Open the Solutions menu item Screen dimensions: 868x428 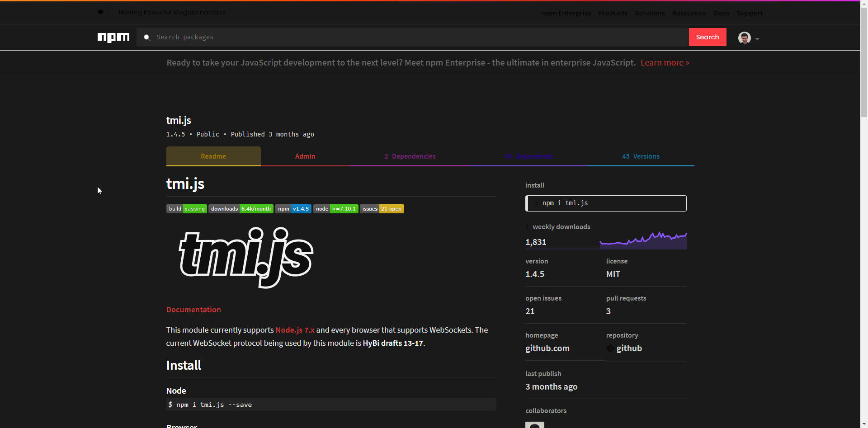click(x=650, y=13)
